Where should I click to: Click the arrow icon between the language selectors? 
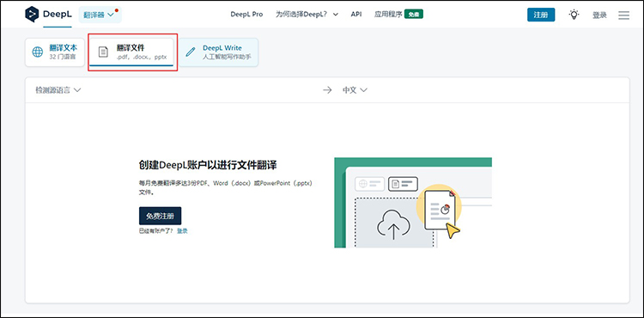pos(327,90)
